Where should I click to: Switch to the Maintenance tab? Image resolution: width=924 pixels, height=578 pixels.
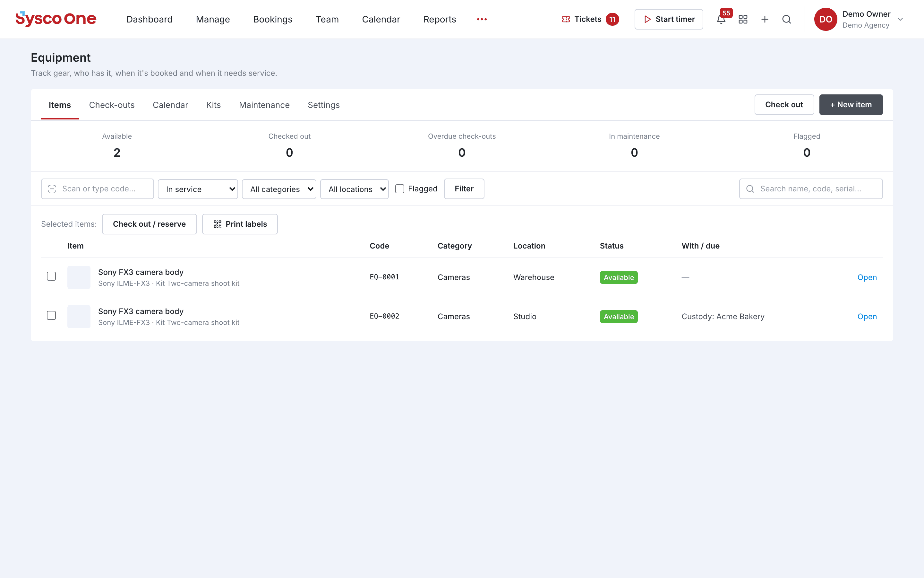click(264, 105)
